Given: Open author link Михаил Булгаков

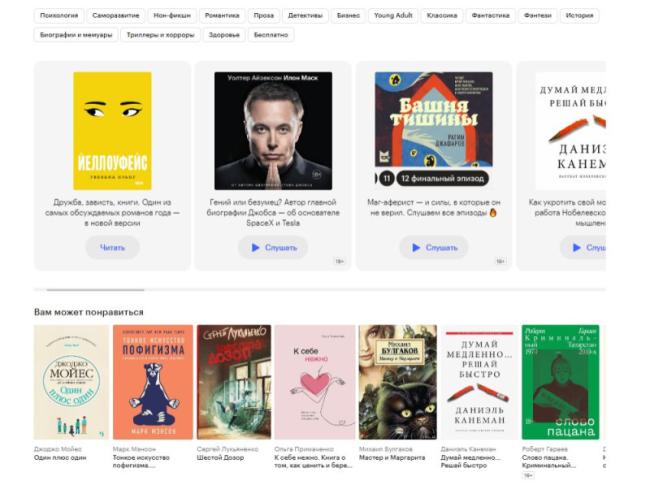Looking at the screenshot, I should click(385, 449).
